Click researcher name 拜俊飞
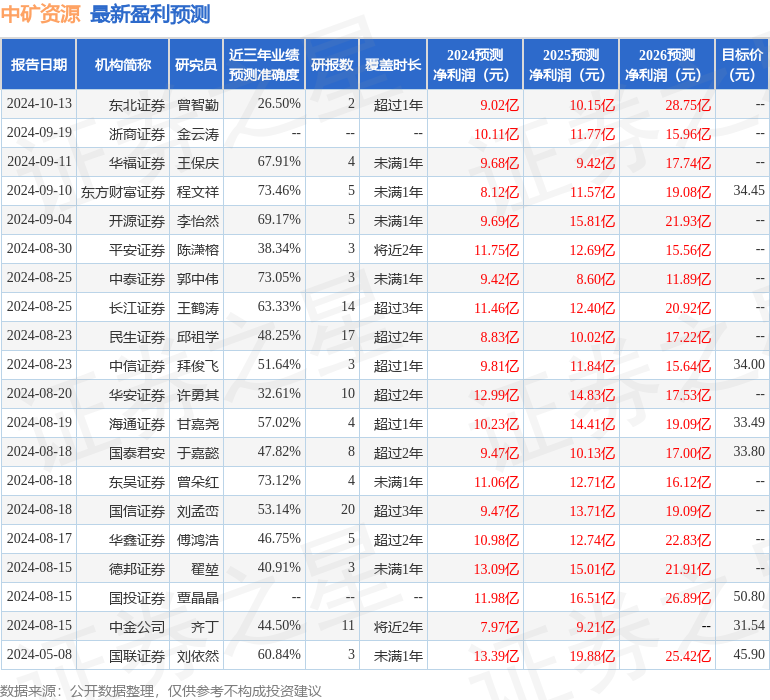Image resolution: width=770 pixels, height=700 pixels. (x=198, y=366)
